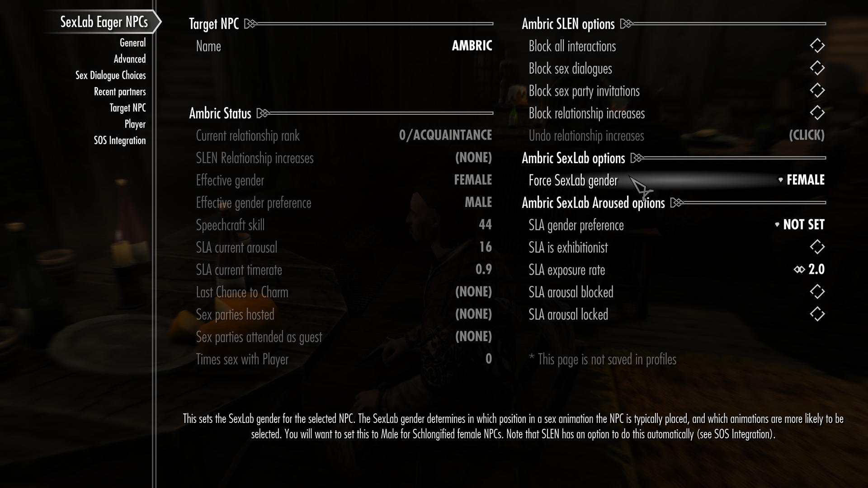Select General settings tab
Screen dimensions: 868x488
pyautogui.click(x=132, y=42)
